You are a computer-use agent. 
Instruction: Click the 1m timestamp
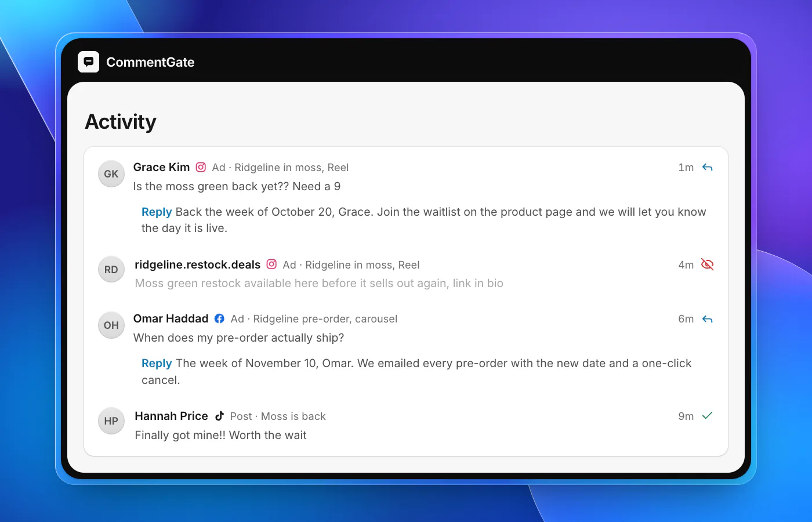tap(686, 168)
